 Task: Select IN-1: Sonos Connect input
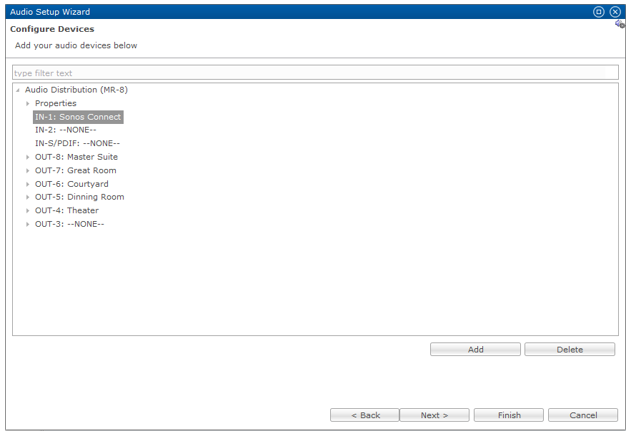[78, 117]
